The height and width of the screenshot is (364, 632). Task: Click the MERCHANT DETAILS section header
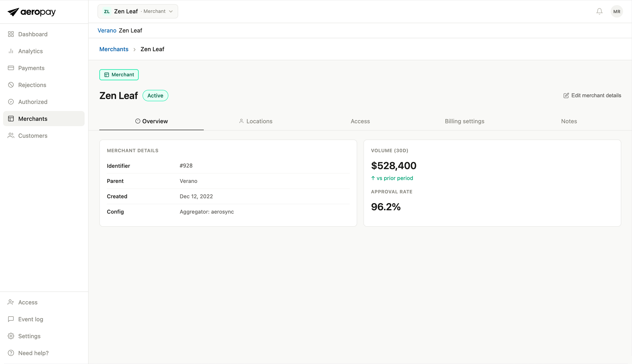point(133,150)
